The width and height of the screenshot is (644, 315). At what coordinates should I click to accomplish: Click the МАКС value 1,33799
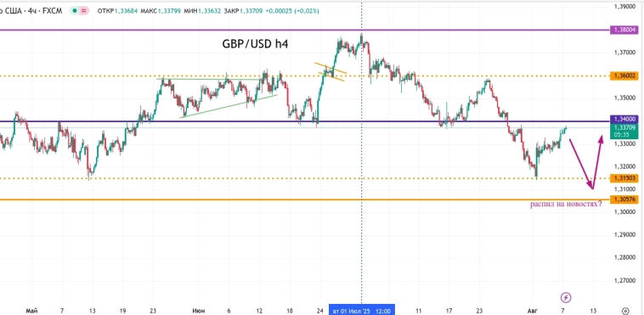170,11
